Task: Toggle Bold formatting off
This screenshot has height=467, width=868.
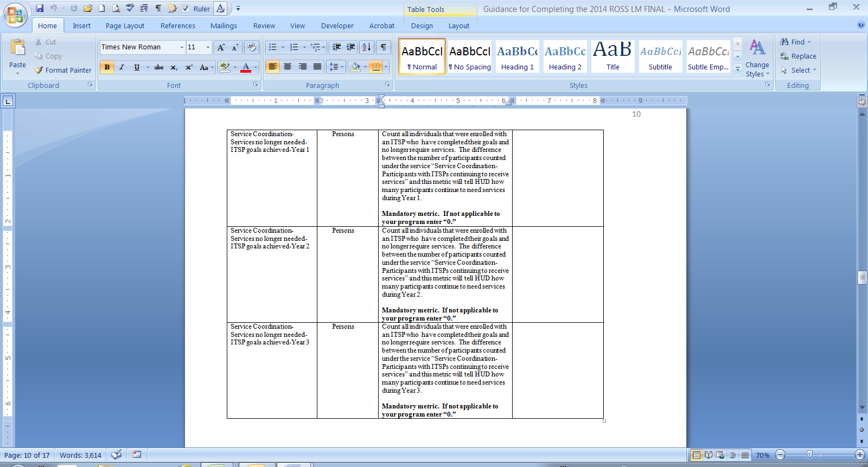Action: pos(107,67)
